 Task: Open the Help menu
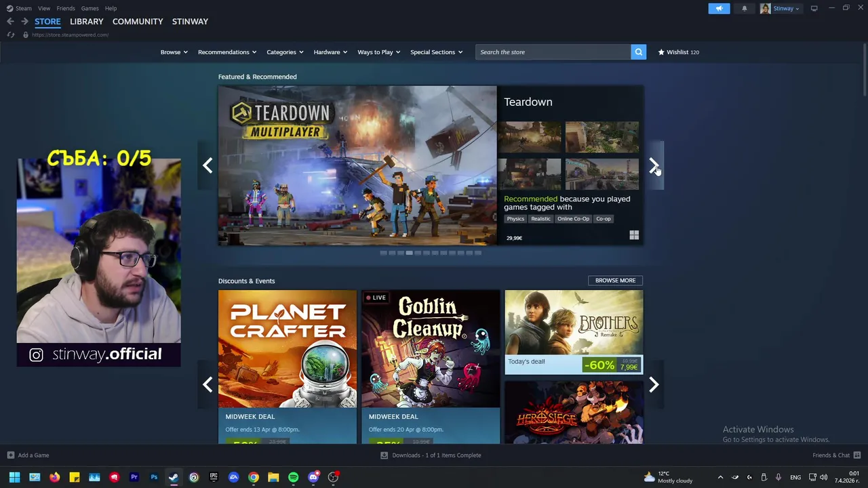click(111, 8)
